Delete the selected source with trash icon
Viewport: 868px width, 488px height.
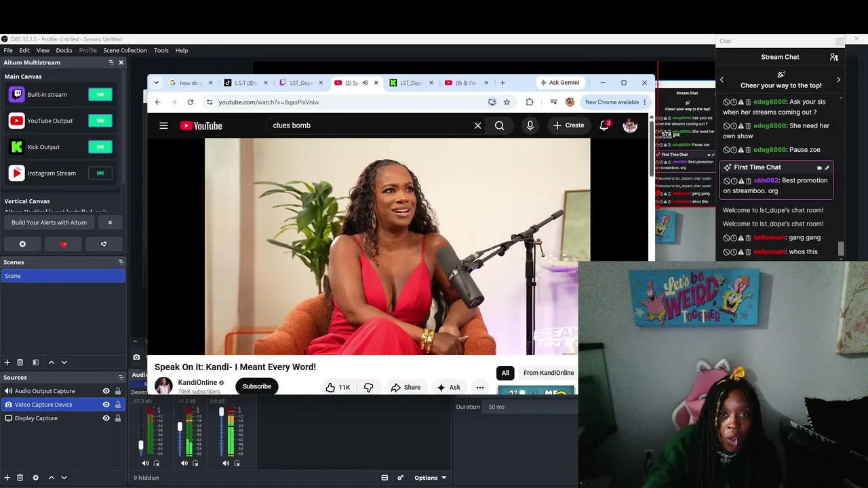point(20,478)
